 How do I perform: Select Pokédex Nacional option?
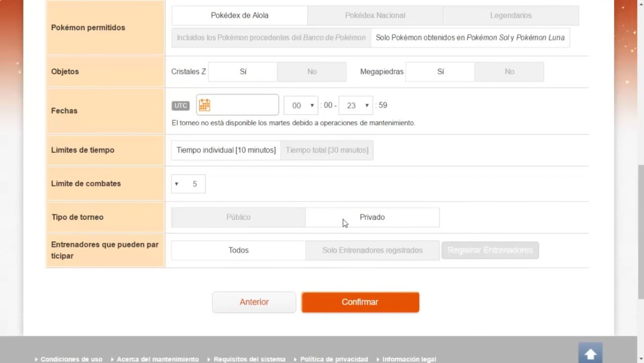[x=375, y=16]
